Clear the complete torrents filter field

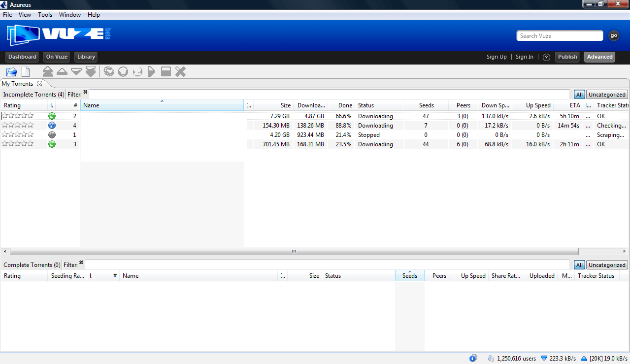(x=81, y=263)
